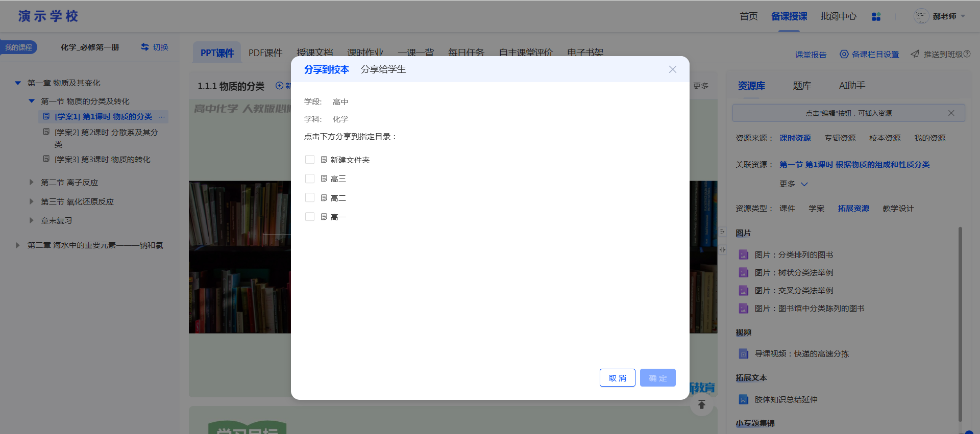Click the 高二 folder icon
Viewport: 980px width, 434px height.
pyautogui.click(x=324, y=197)
